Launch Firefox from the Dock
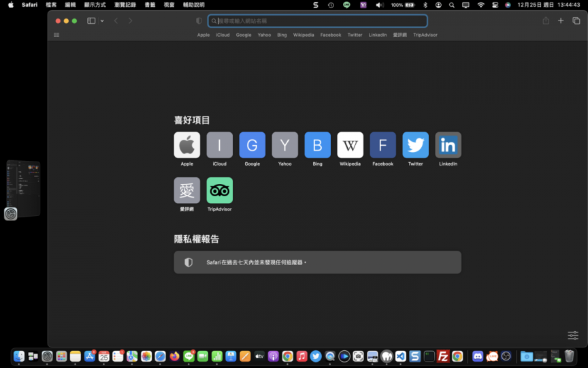Image resolution: width=588 pixels, height=368 pixels. [x=174, y=356]
